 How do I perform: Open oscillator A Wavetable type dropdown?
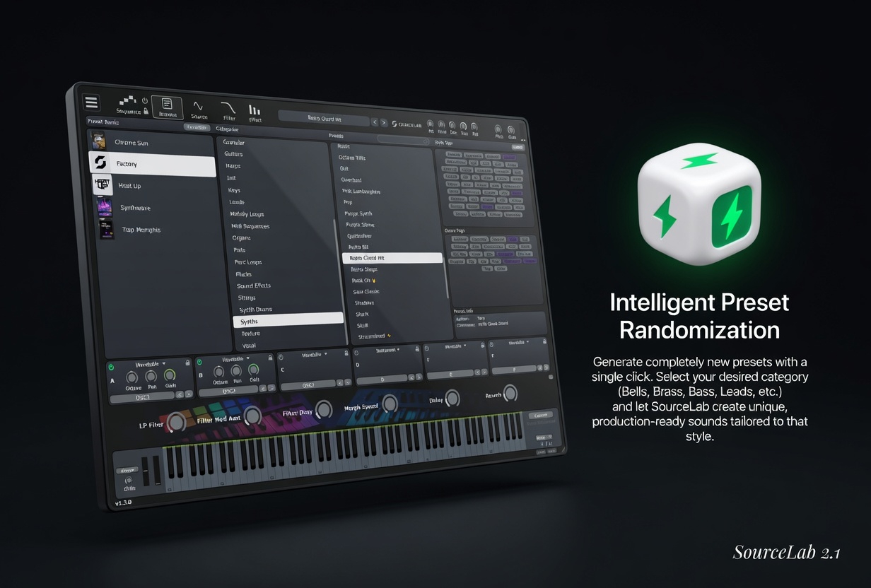(x=150, y=363)
